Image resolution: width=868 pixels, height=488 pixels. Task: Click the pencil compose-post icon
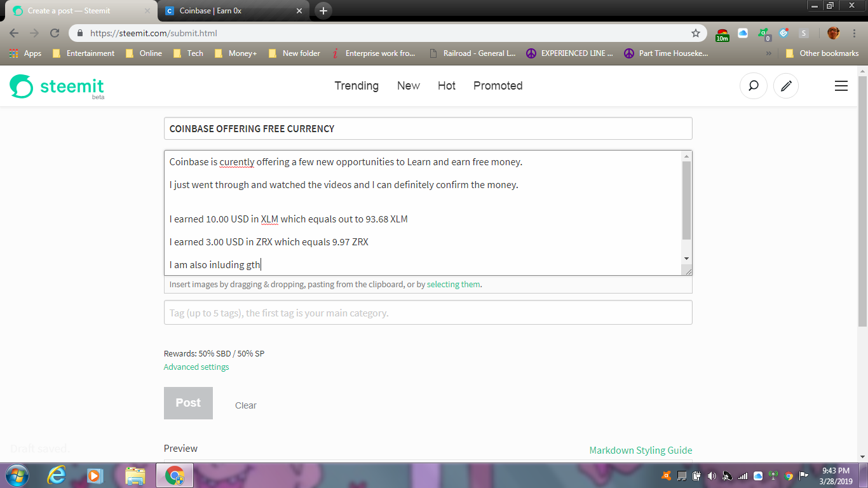click(x=786, y=86)
